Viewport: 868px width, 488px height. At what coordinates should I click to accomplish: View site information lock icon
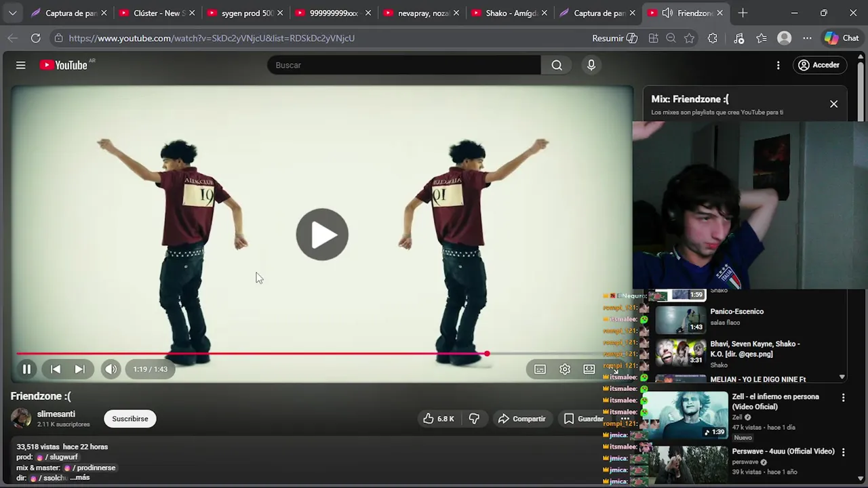click(x=59, y=38)
